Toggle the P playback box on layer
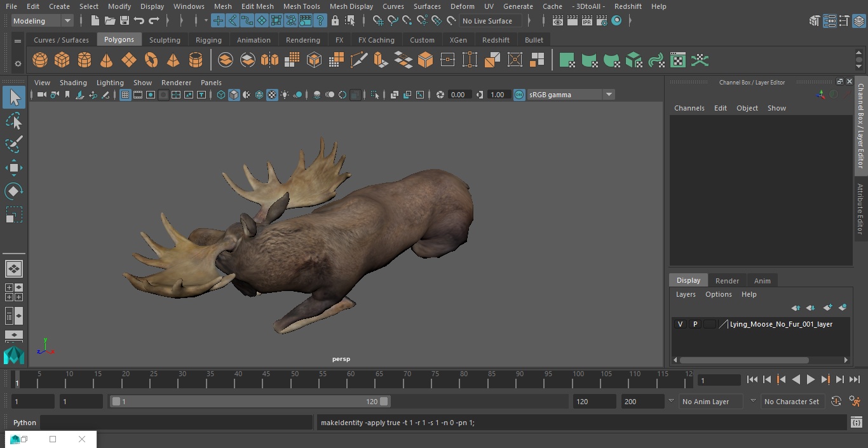868x448 pixels. point(695,324)
